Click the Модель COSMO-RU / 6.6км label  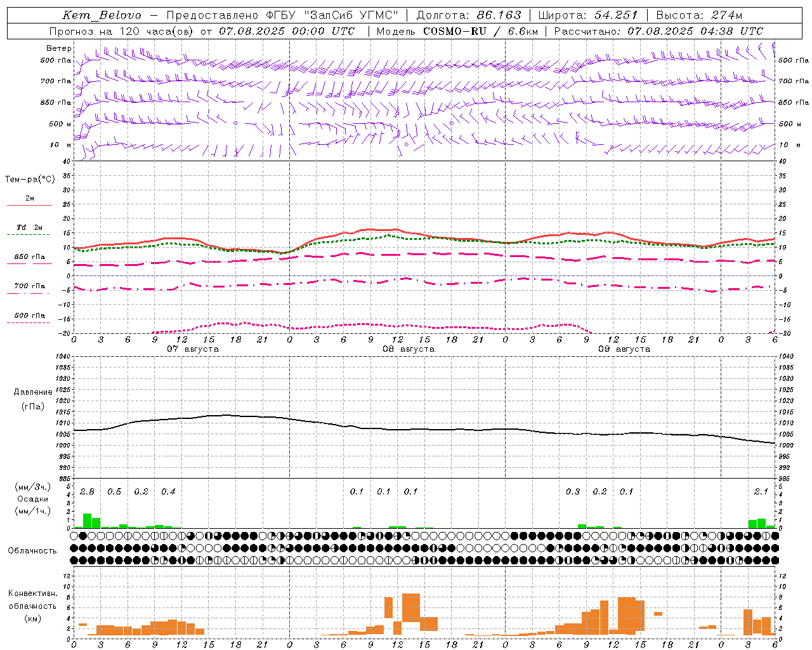click(x=457, y=31)
